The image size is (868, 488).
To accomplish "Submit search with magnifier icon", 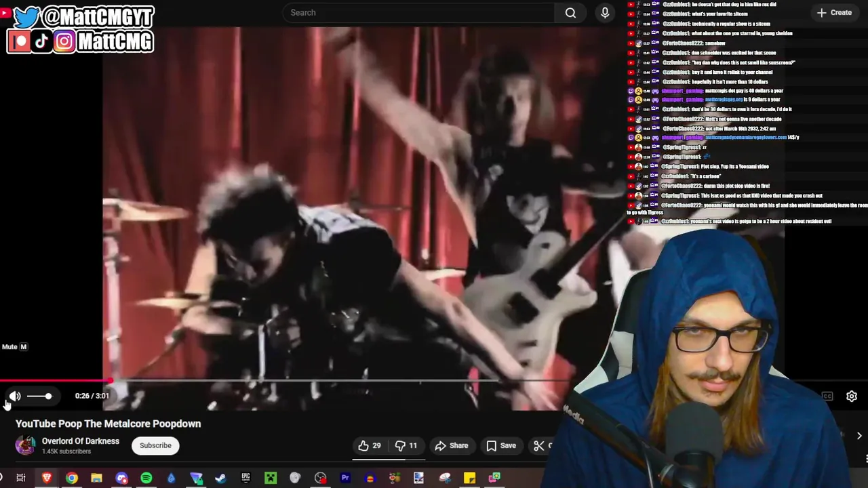I will (x=570, y=12).
